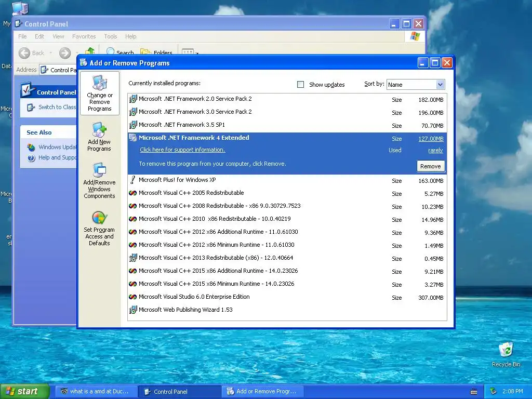The width and height of the screenshot is (532, 399).
Task: Click Visual Studio 6.0 Enterprise Edition icon
Action: [x=132, y=297]
